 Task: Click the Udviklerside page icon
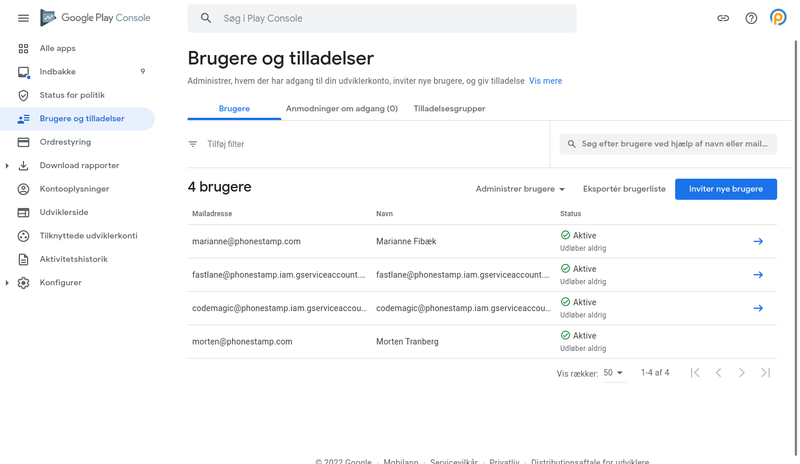23,213
